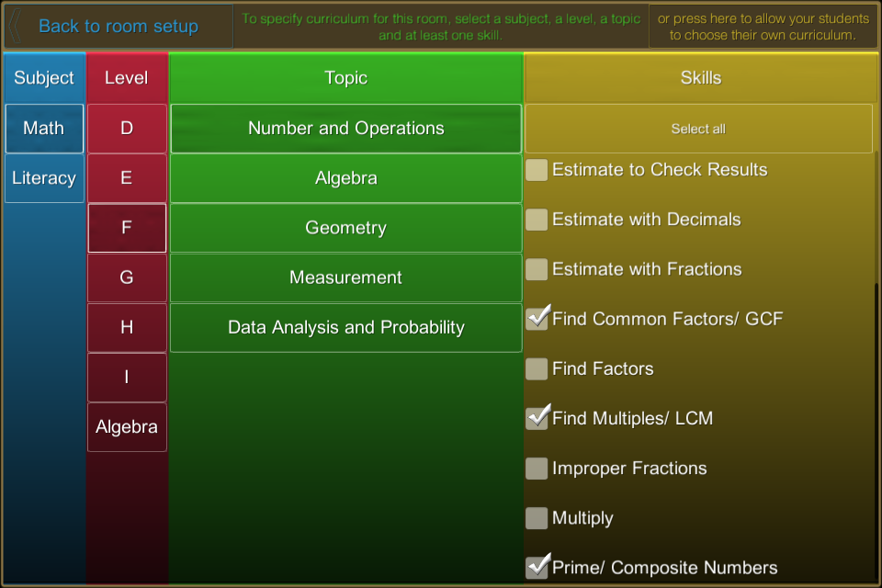Go back to room setup
This screenshot has height=588, width=882.
click(x=118, y=27)
